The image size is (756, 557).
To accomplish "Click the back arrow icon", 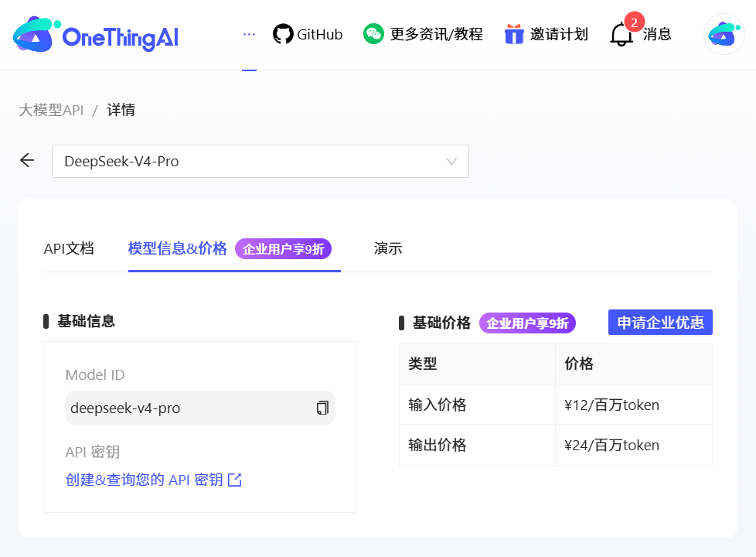I will [27, 160].
